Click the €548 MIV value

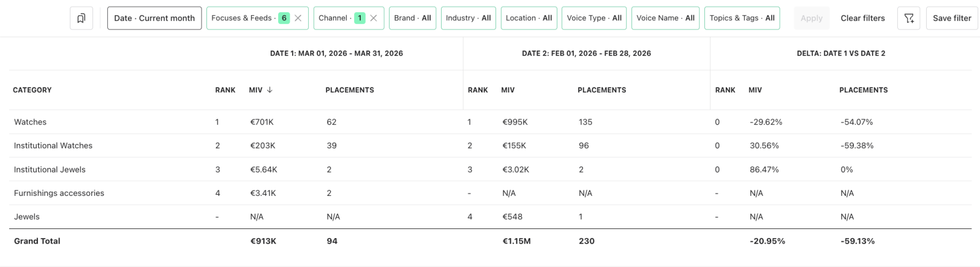[513, 217]
